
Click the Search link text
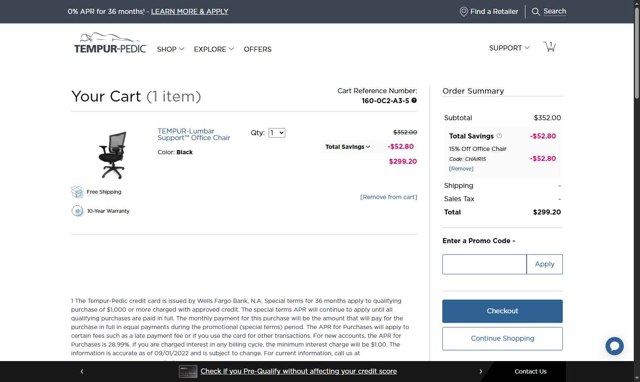[554, 11]
